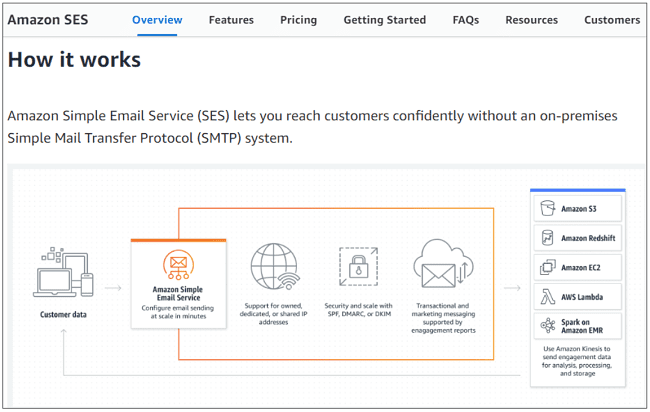This screenshot has width=650, height=412.
Task: Switch to the Overview tab
Action: (156, 20)
